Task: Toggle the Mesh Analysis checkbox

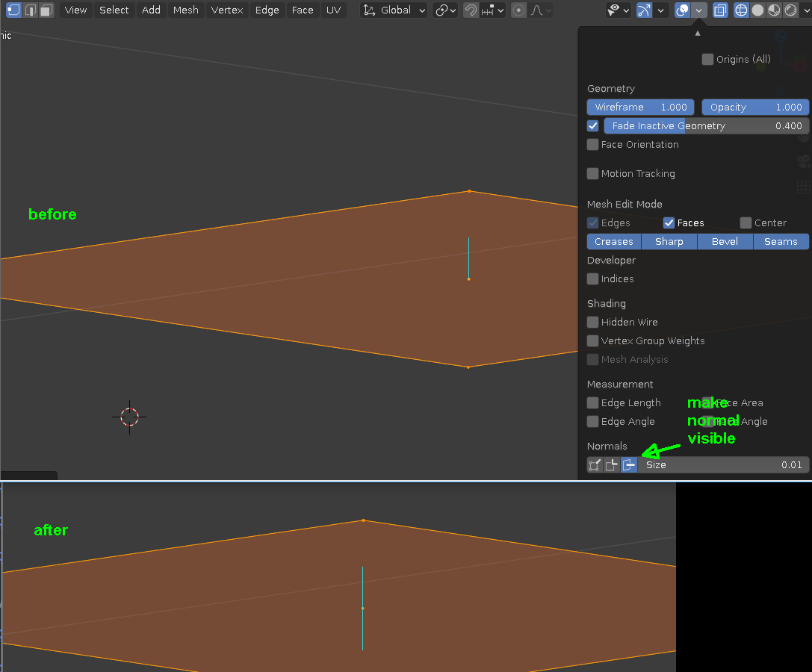Action: [x=593, y=360]
